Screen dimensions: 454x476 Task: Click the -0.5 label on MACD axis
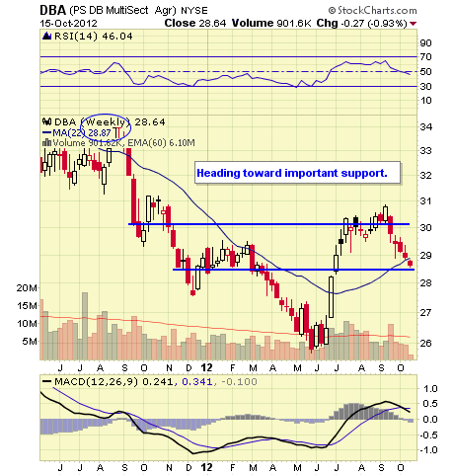[428, 436]
